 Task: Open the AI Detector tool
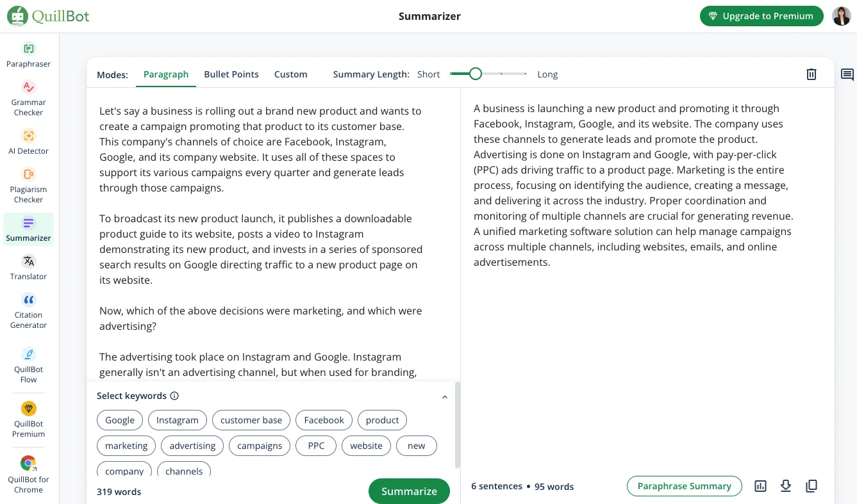tap(28, 142)
